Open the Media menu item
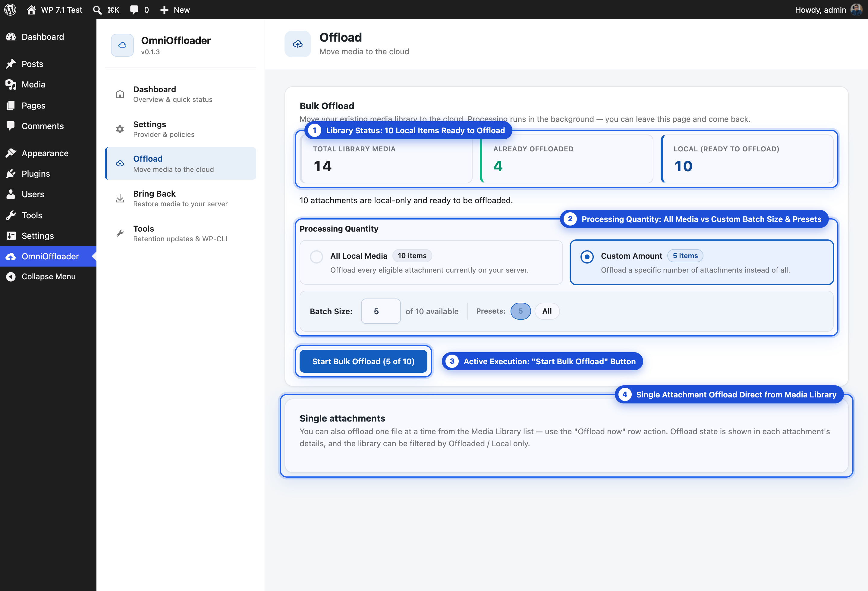 tap(48, 84)
